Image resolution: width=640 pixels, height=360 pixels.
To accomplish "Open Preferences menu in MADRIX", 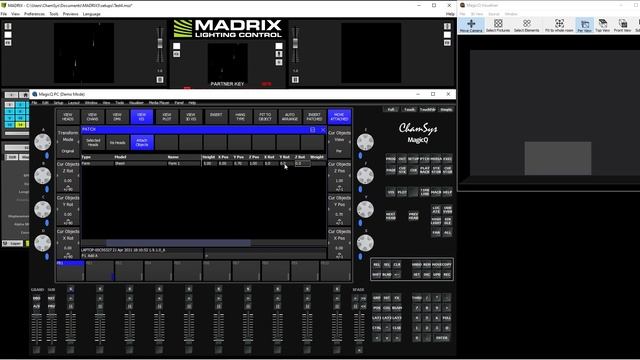I will click(x=34, y=14).
